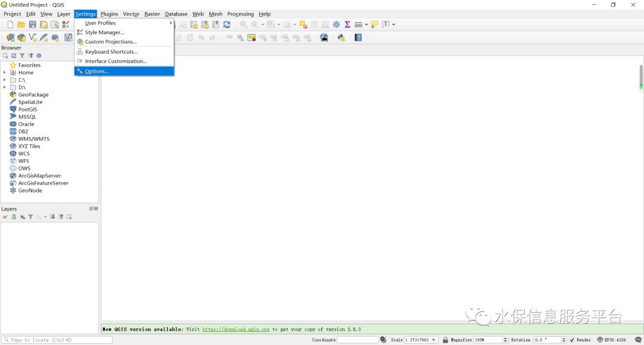
Task: Create a New GeoPackage Layer icon
Action: tap(21, 38)
